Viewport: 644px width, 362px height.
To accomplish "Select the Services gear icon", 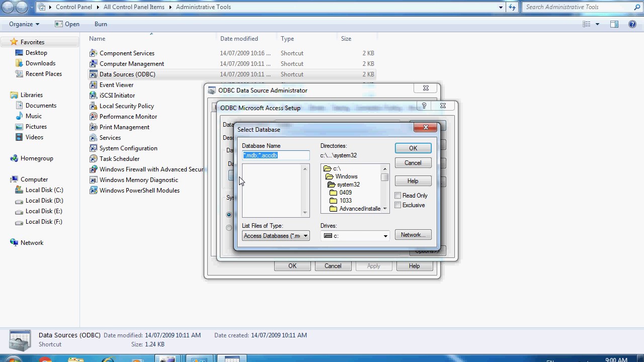I will 93,137.
